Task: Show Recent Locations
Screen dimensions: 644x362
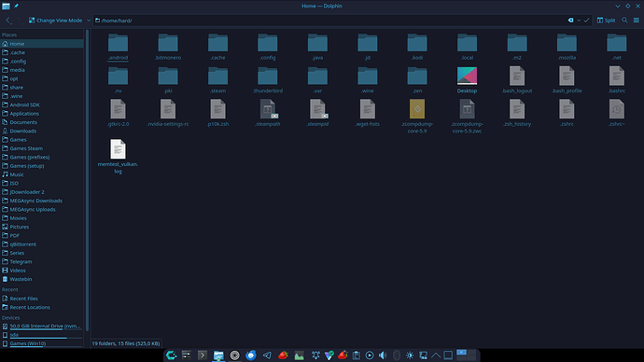Action: click(42, 307)
